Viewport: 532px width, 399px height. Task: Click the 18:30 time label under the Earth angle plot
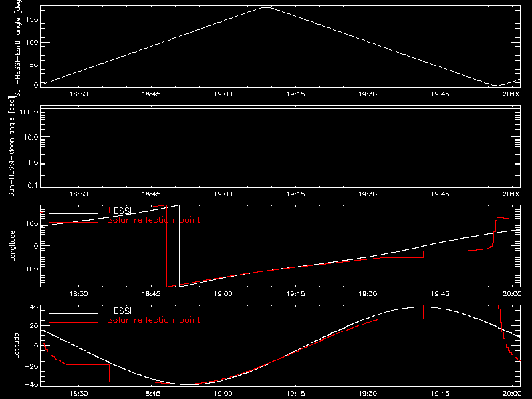[78, 94]
